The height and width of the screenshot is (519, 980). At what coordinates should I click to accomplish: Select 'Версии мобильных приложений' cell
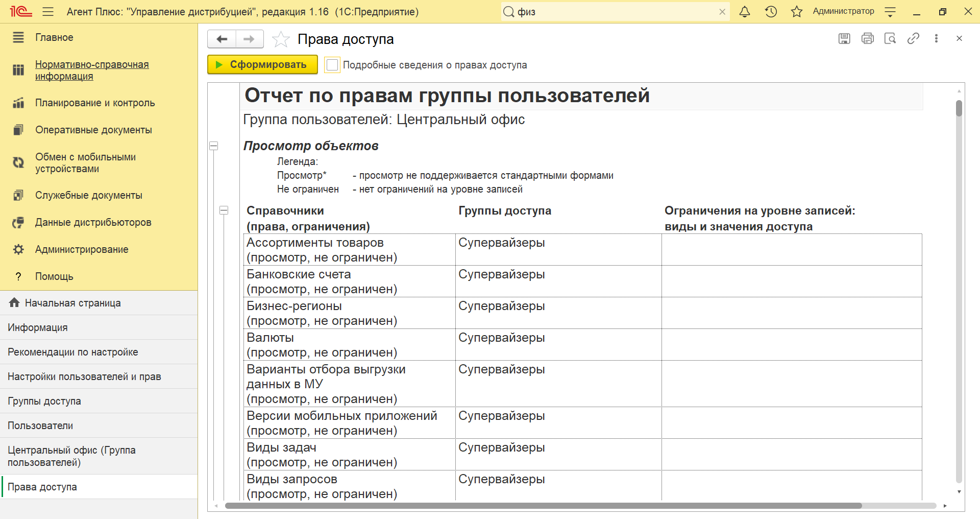pos(350,423)
